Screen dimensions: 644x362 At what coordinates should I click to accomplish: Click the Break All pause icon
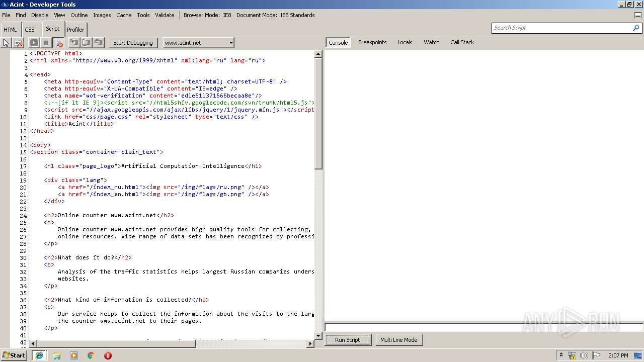46,43
